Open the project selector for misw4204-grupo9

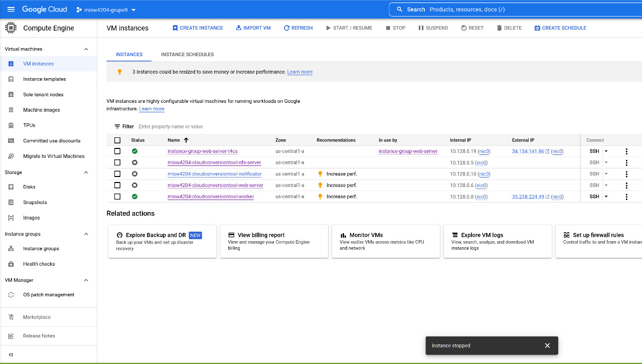(105, 9)
